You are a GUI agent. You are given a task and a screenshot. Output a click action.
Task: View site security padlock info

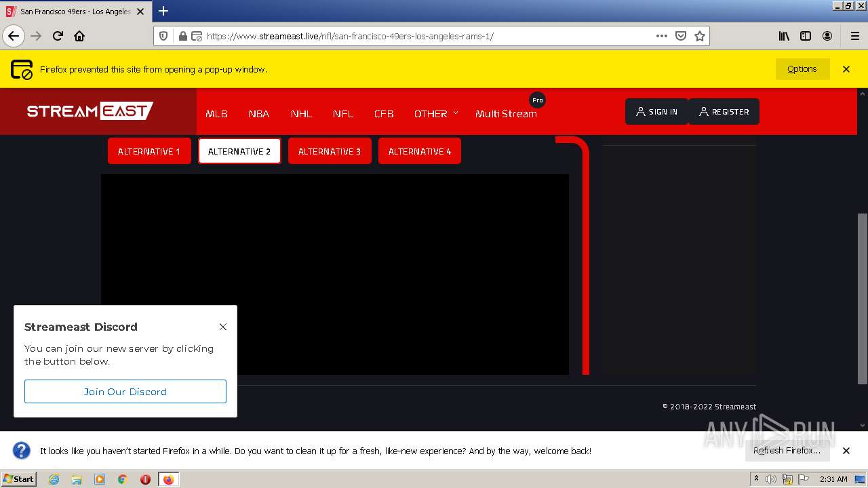pyautogui.click(x=182, y=36)
